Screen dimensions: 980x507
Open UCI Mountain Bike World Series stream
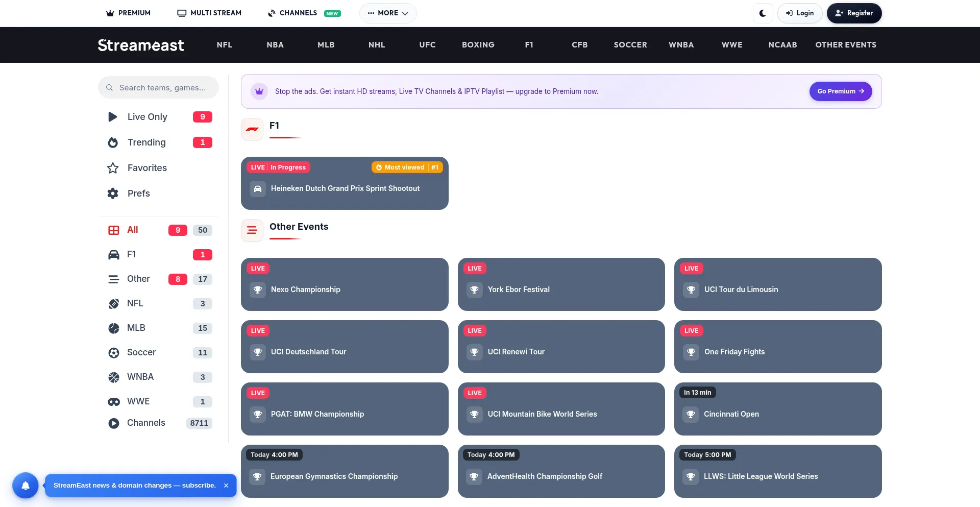pyautogui.click(x=561, y=409)
